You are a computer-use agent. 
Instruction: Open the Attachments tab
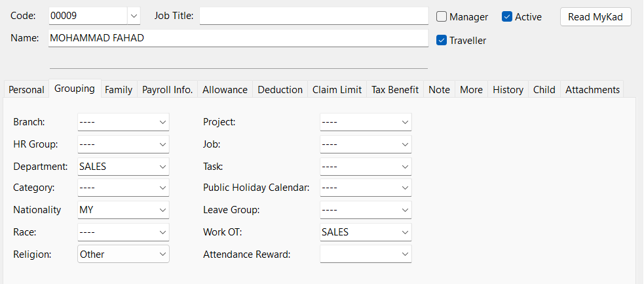[x=592, y=90]
